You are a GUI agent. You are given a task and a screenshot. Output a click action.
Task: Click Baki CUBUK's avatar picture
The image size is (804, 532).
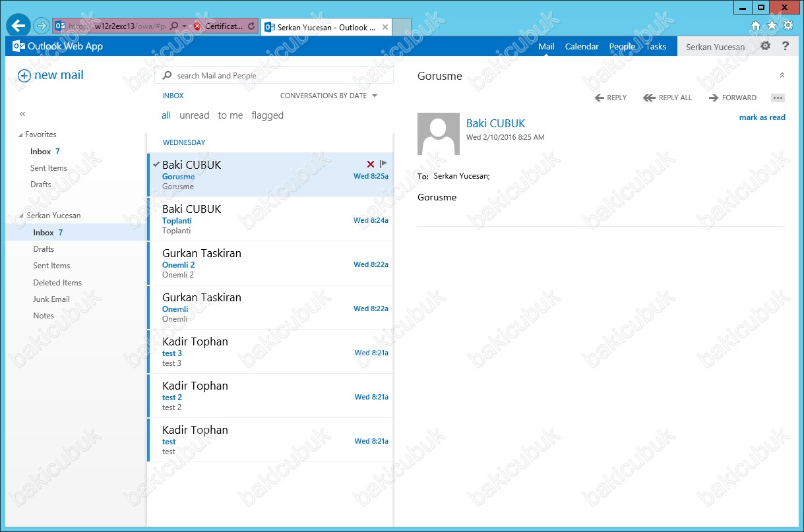[x=439, y=134]
